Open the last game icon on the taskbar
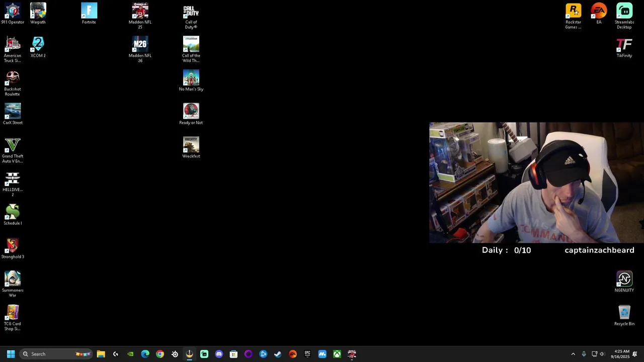This screenshot has width=644, height=362. (x=352, y=354)
